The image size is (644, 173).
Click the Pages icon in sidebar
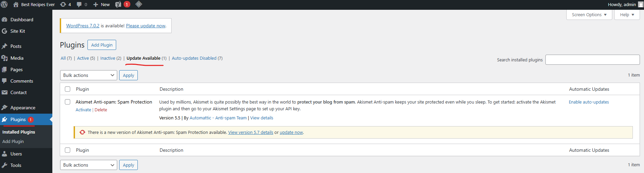4,69
